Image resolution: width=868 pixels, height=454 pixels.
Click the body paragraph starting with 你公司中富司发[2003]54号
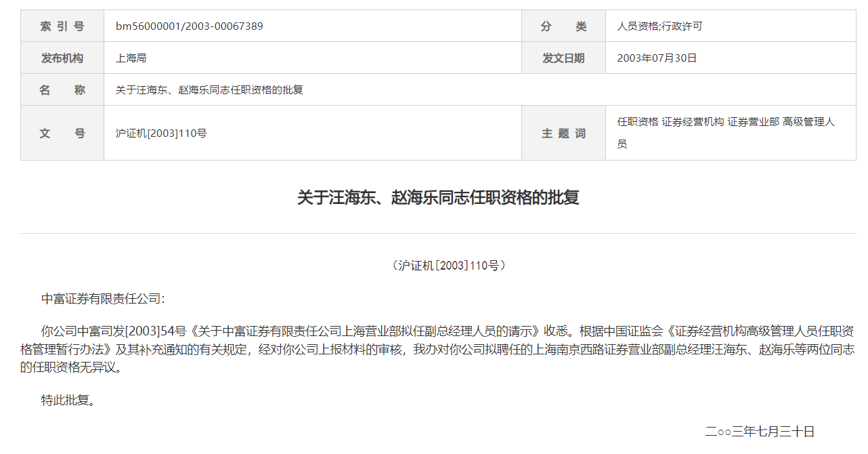(x=437, y=350)
